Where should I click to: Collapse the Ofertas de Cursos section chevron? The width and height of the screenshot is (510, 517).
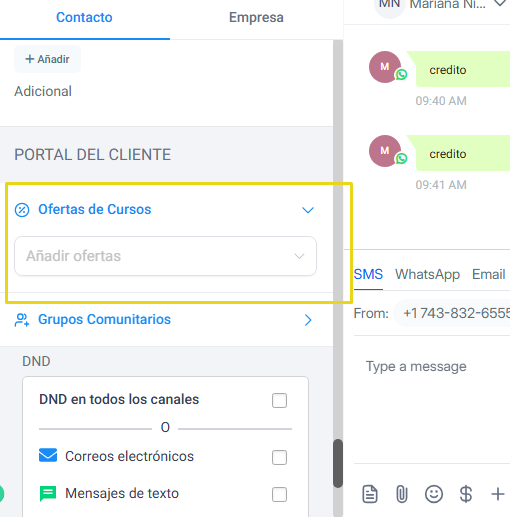(308, 210)
